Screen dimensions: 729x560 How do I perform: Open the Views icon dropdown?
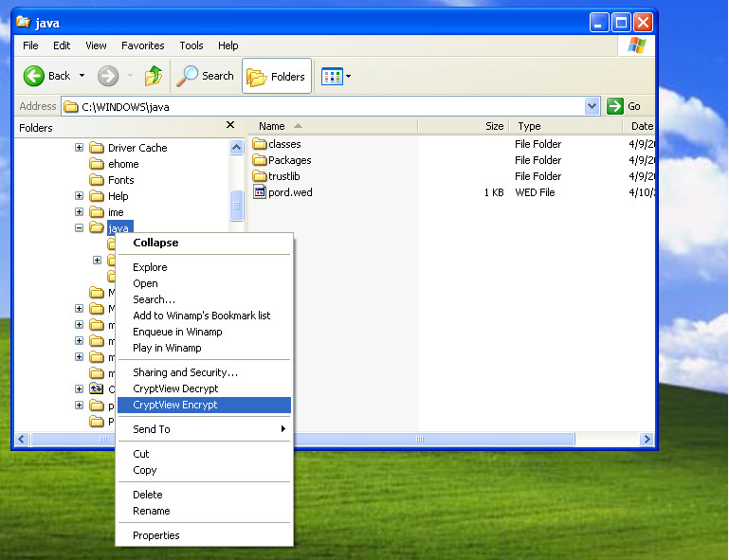[x=337, y=76]
